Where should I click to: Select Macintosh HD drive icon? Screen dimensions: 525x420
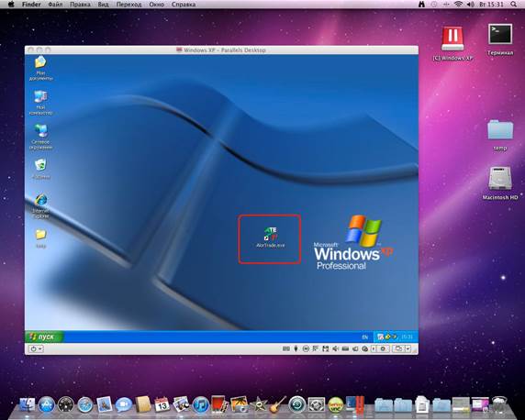(x=500, y=183)
